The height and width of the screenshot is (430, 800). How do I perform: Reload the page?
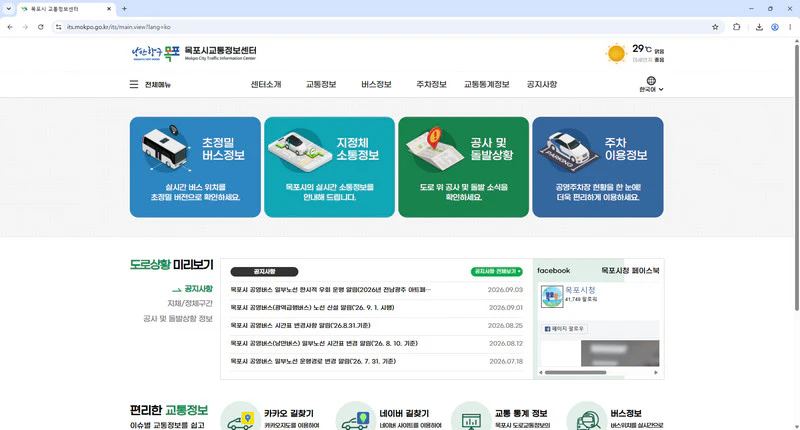(41, 27)
